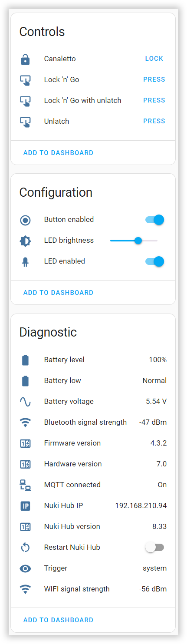Click the Trigger eye icon

coord(26,568)
